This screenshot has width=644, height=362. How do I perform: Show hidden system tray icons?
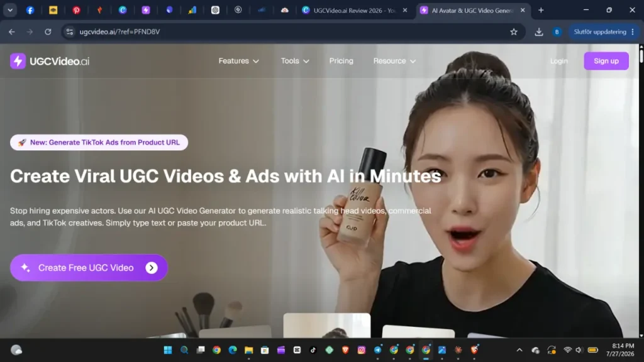(x=519, y=350)
